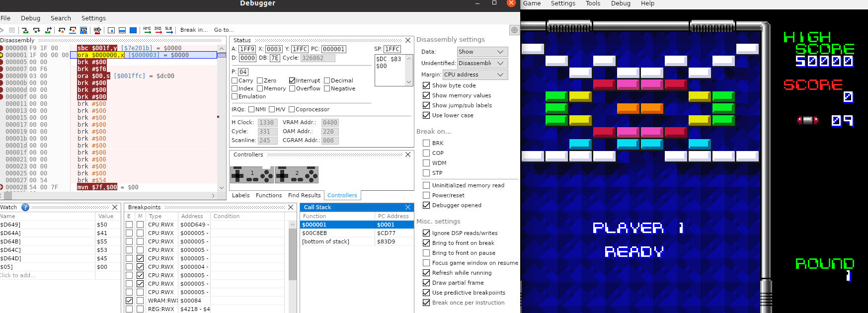Click stack view scroll-up arrow
Screen dimensions: 868x313
[409, 59]
